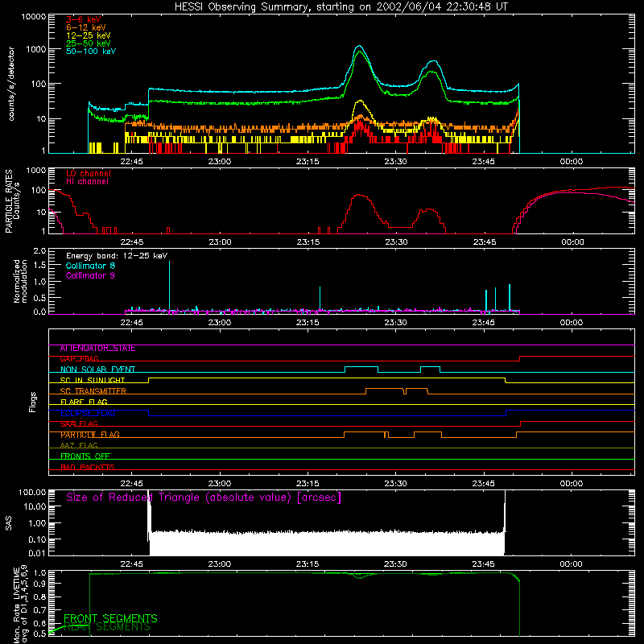The height and width of the screenshot is (644, 644).
Task: Click the 'GAP_FLAG' flag label
Action: click(79, 359)
